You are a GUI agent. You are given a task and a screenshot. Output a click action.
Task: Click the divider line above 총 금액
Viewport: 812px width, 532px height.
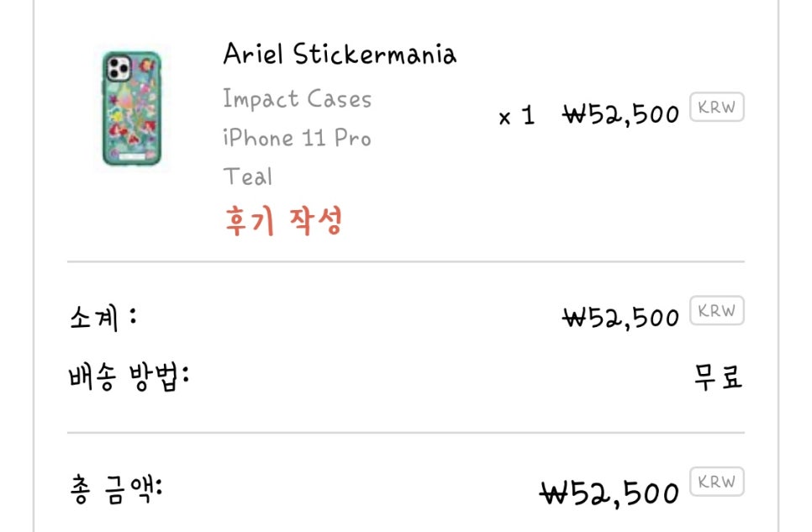pyautogui.click(x=406, y=433)
